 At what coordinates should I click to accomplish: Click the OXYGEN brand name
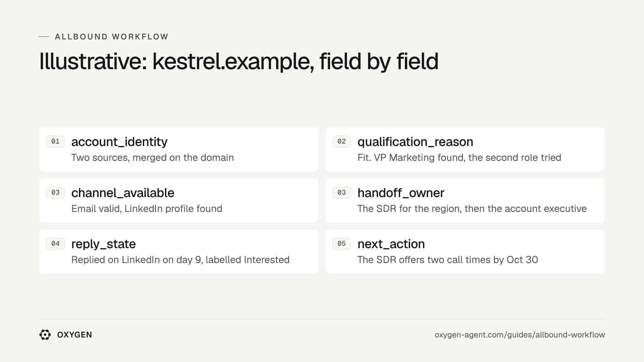point(74,335)
